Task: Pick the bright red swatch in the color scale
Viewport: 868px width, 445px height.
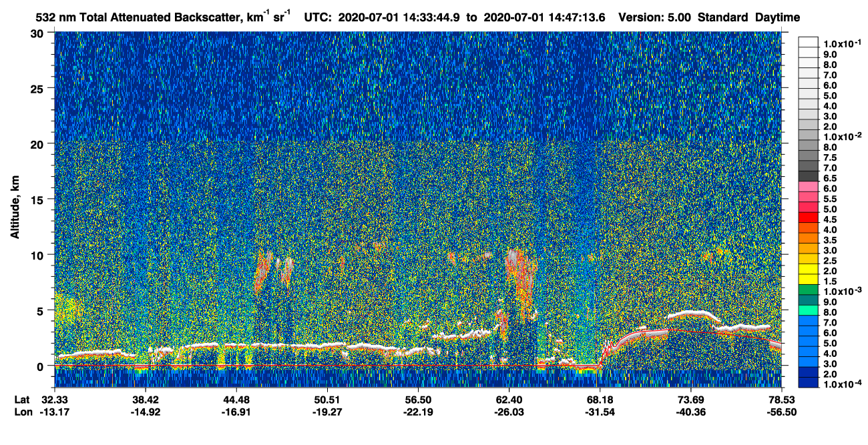Action: 809,217
